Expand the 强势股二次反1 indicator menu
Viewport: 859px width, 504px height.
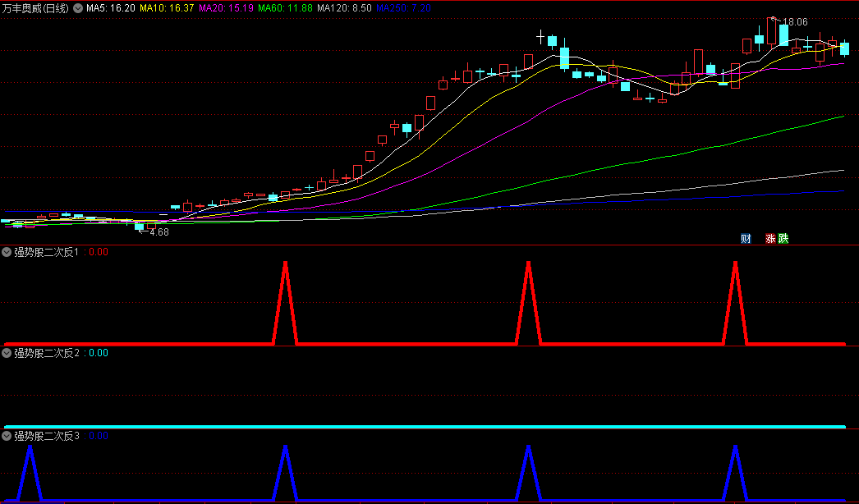coord(7,252)
